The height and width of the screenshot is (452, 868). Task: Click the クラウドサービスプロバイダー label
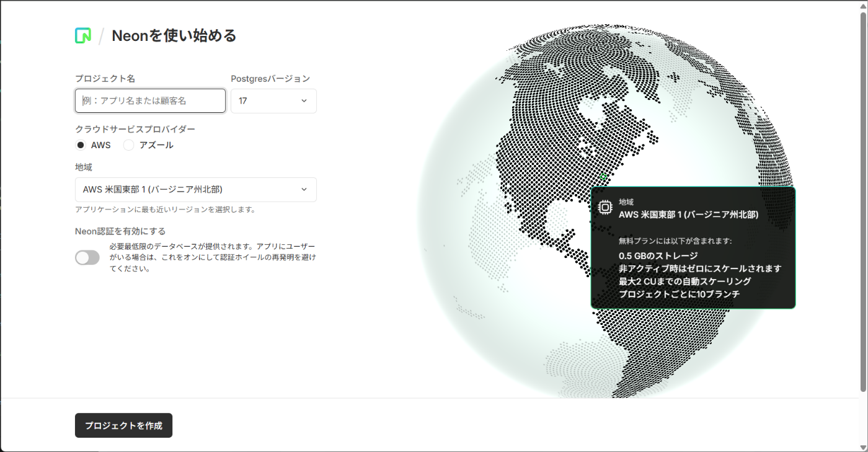pyautogui.click(x=135, y=129)
